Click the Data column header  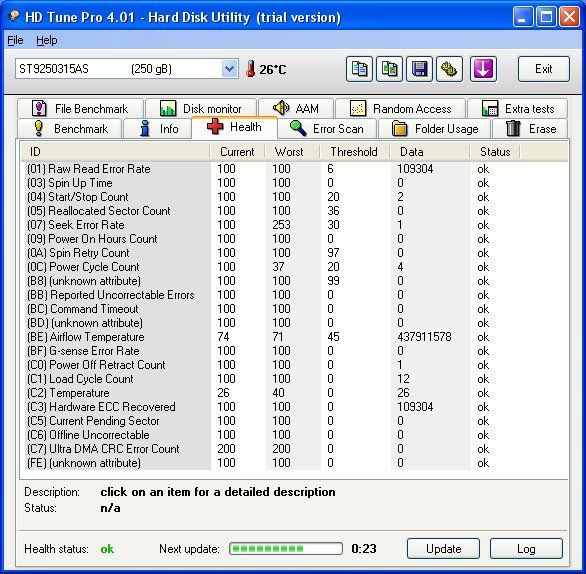(x=429, y=152)
